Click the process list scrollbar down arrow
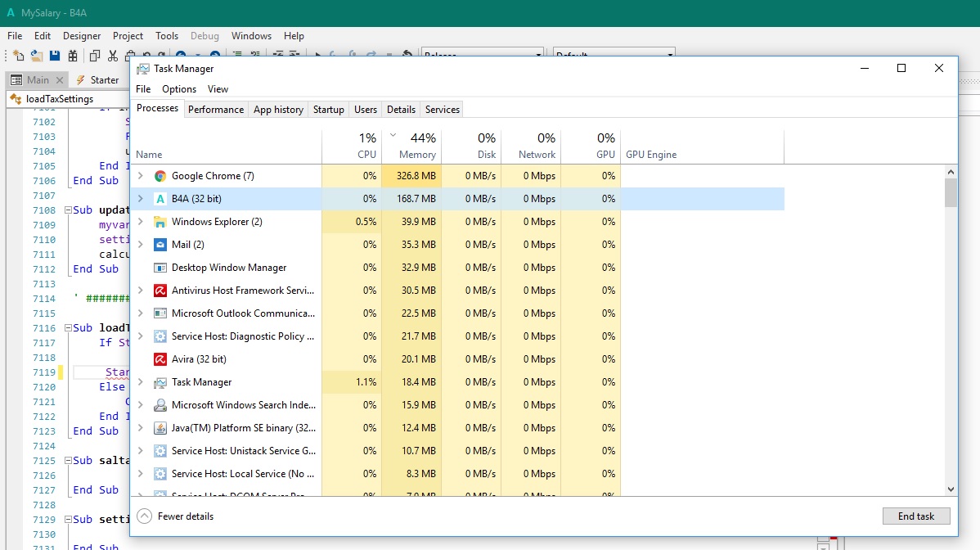This screenshot has width=980, height=550. tap(950, 489)
